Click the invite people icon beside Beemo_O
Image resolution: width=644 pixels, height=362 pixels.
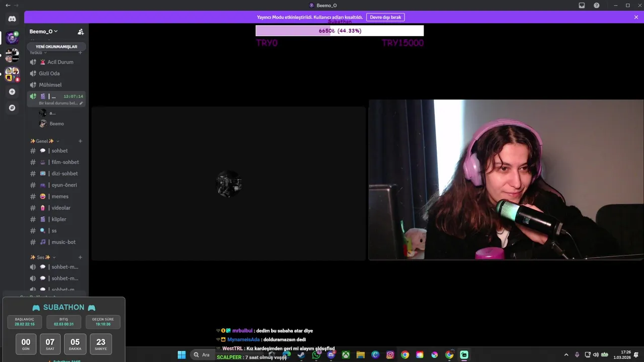pos(80,32)
